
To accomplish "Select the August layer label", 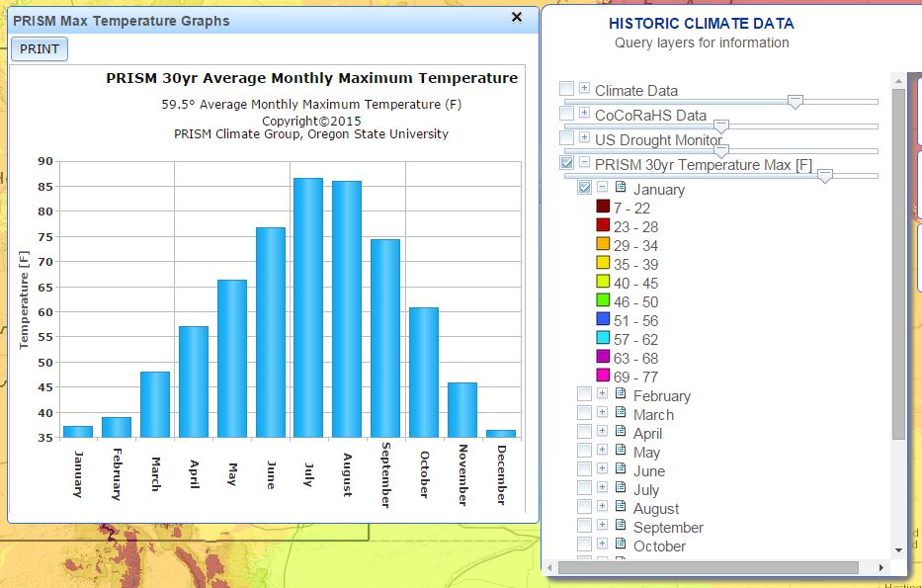I will 656,509.
